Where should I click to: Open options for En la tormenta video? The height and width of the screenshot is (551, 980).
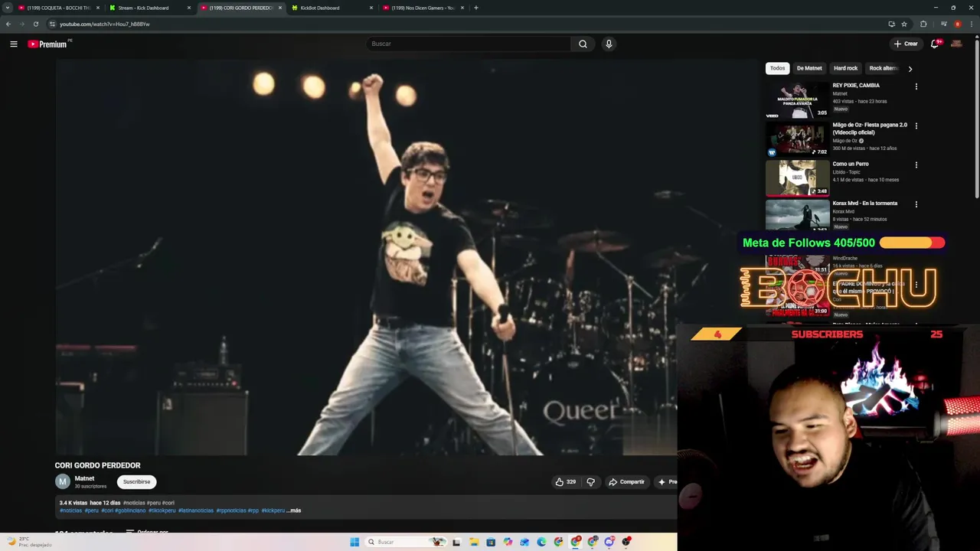916,204
